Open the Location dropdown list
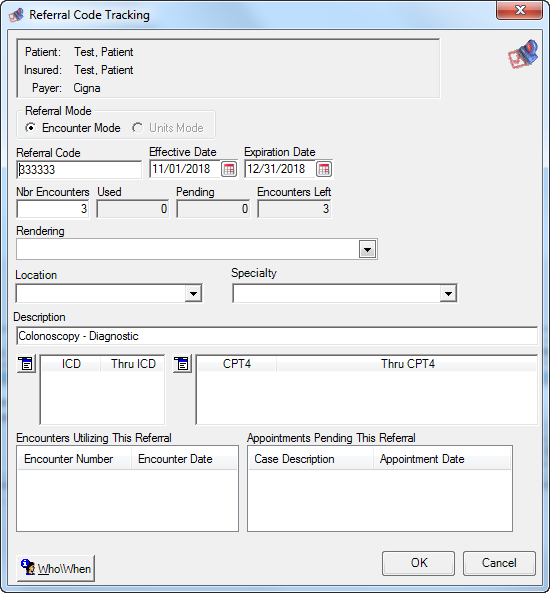The height and width of the screenshot is (593, 550). (193, 293)
